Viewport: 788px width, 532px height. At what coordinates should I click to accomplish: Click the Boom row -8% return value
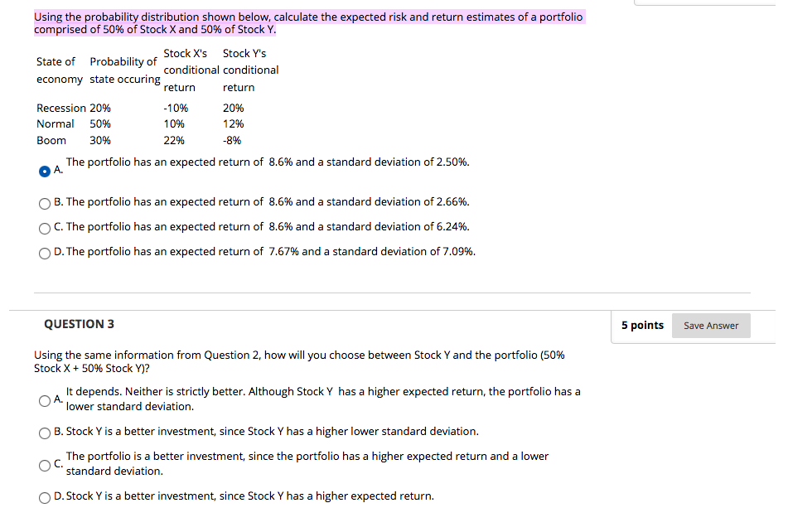click(x=232, y=140)
